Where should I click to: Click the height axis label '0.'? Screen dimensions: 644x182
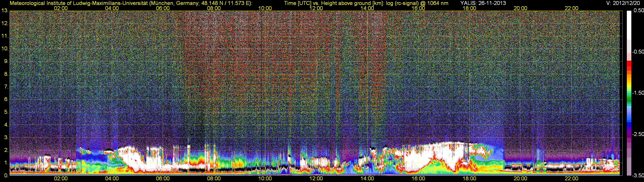(6, 176)
